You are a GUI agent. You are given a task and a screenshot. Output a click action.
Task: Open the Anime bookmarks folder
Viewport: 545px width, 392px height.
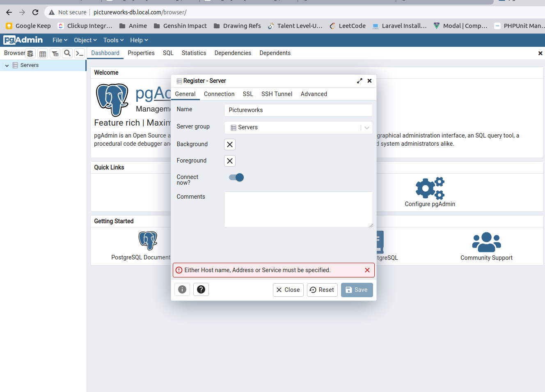133,26
